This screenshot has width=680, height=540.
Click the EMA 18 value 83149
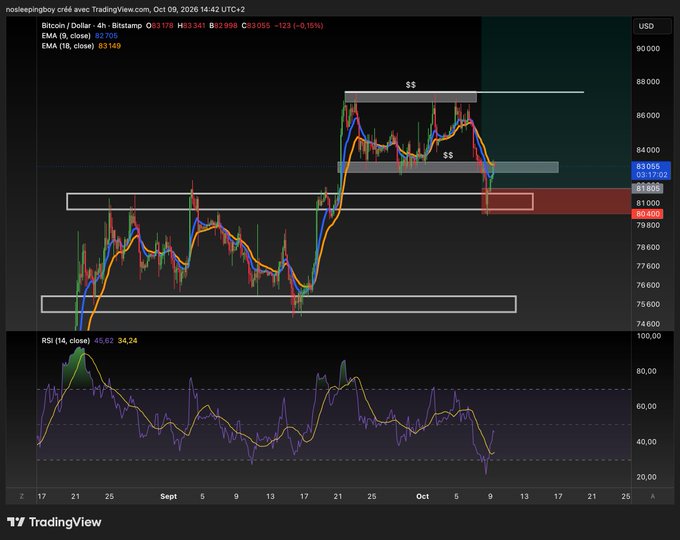click(109, 46)
